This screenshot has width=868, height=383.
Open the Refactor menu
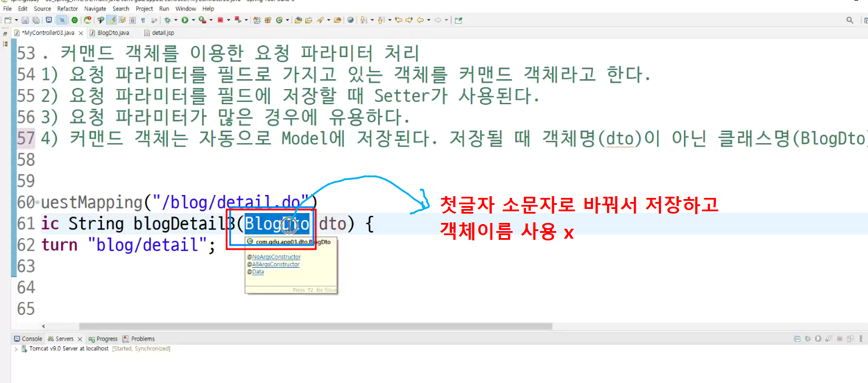point(68,9)
